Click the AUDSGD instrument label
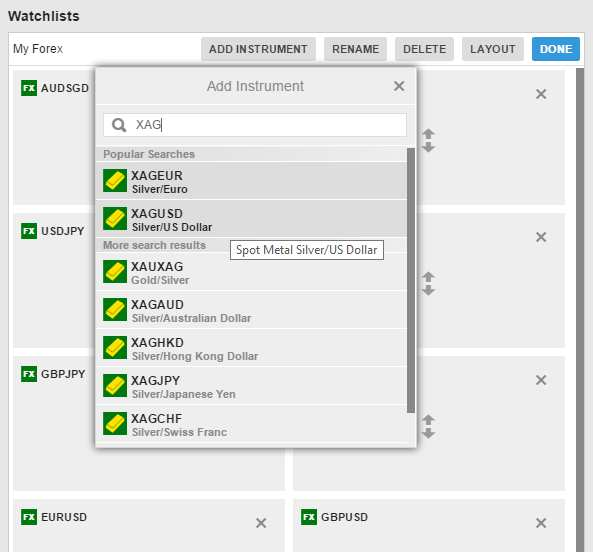 (65, 88)
